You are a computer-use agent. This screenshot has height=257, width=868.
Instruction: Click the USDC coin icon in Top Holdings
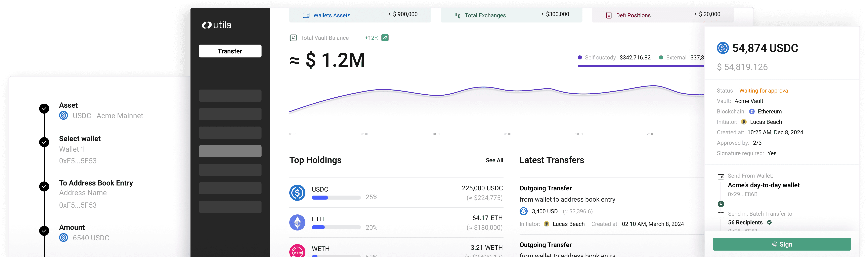click(x=297, y=193)
